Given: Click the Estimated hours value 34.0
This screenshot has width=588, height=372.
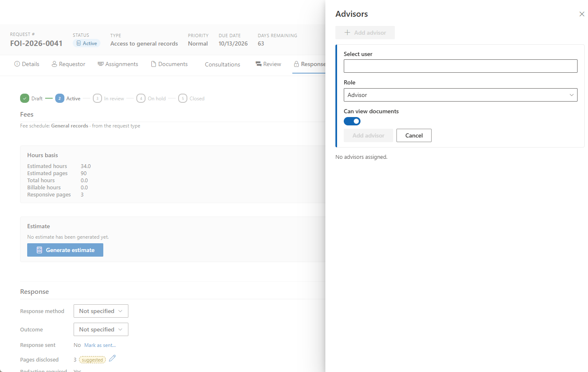Looking at the screenshot, I should click(x=86, y=166).
